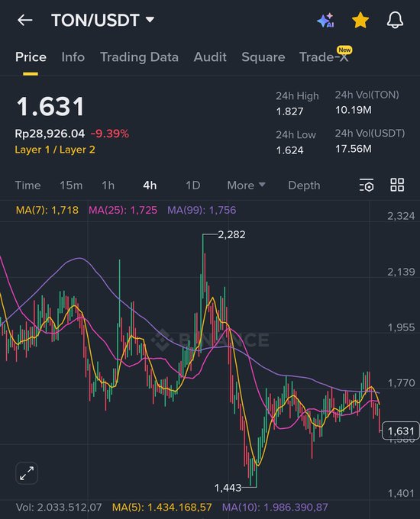Tap the 24h Vol(USDT) value 17.56M
The height and width of the screenshot is (519, 420).
[x=353, y=149]
